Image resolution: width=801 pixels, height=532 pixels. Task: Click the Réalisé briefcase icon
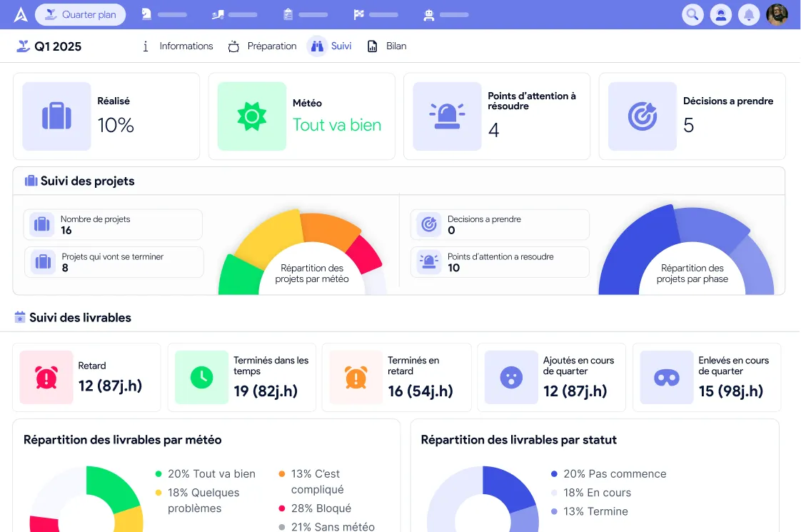(56, 116)
